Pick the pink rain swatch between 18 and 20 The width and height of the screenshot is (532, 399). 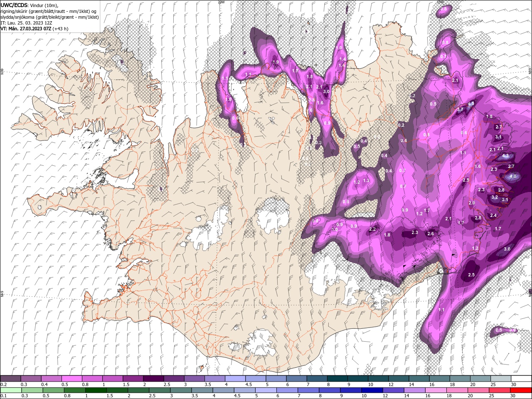pyautogui.click(x=458, y=390)
